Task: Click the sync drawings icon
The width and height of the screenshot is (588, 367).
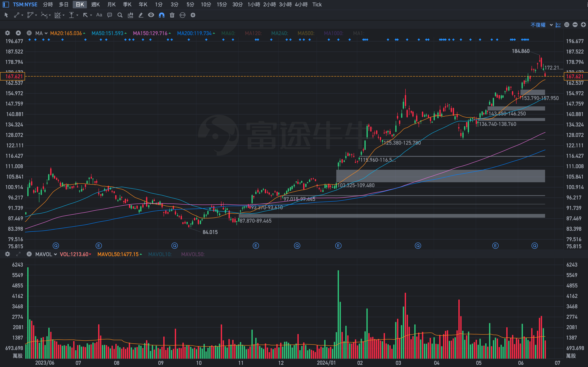Action: [x=182, y=15]
